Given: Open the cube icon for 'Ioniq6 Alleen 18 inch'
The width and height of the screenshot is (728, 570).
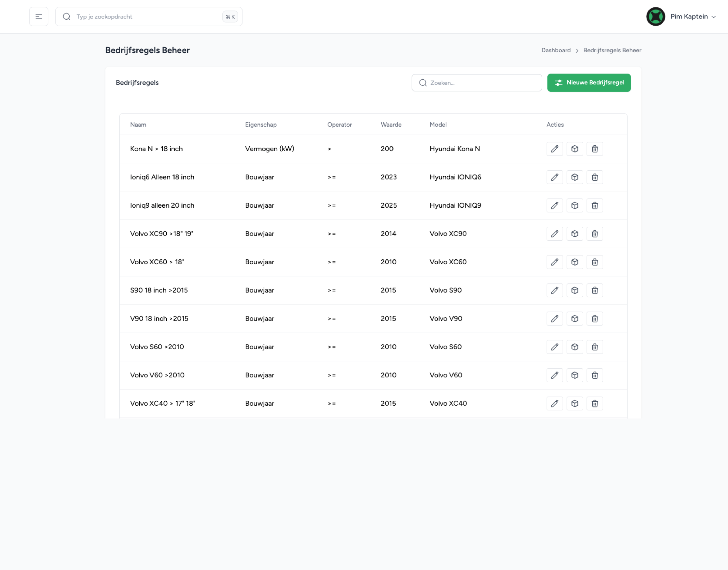Looking at the screenshot, I should coord(574,177).
